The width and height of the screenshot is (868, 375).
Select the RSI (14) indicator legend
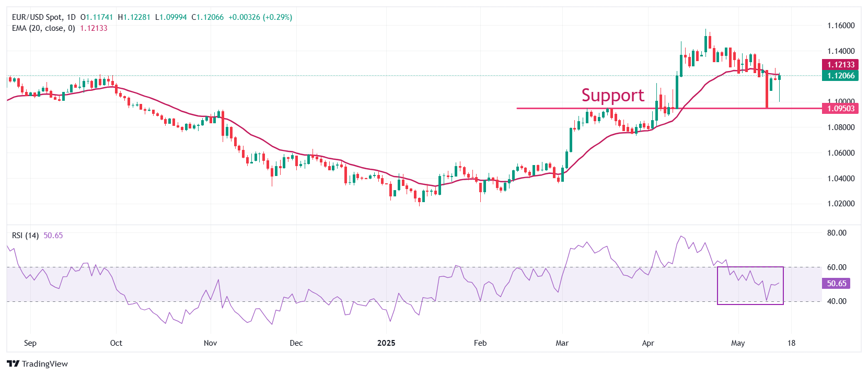pos(25,236)
